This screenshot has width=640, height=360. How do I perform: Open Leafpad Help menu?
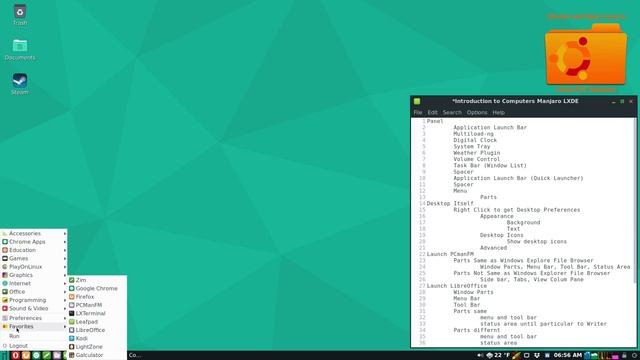[498, 112]
